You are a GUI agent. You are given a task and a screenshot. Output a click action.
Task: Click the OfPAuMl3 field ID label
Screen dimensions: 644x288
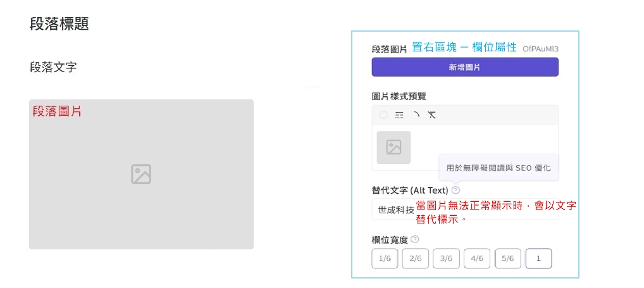(540, 49)
